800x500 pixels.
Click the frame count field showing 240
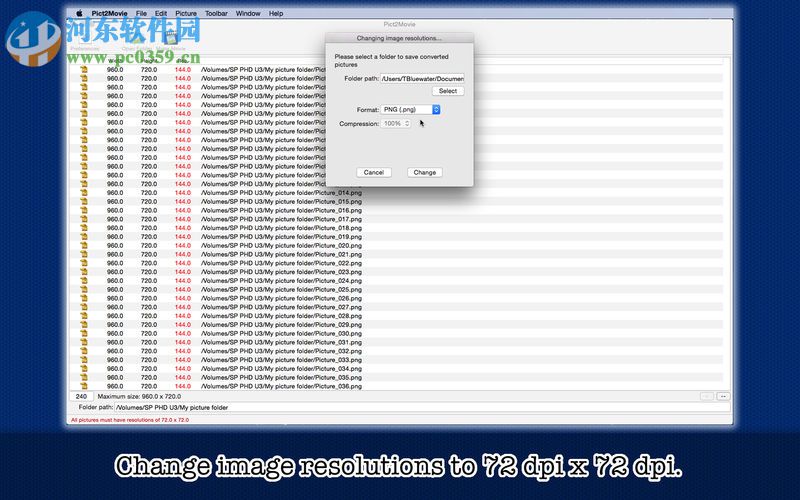[81, 396]
